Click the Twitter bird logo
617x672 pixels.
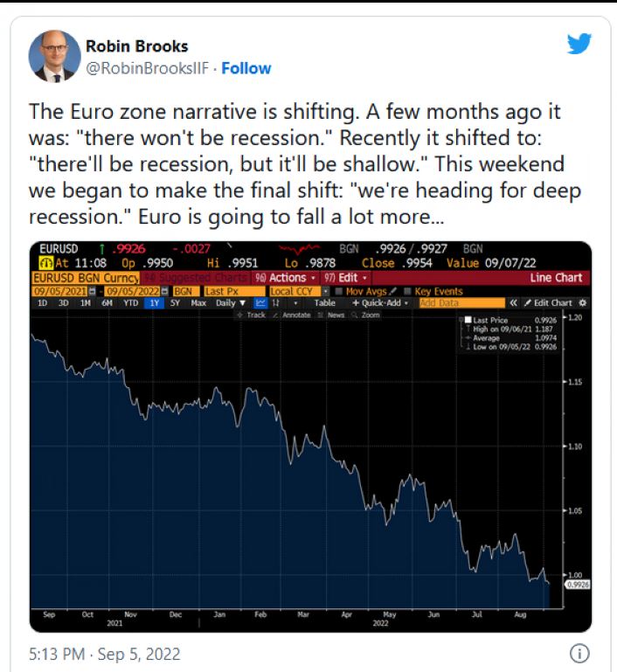click(x=579, y=44)
